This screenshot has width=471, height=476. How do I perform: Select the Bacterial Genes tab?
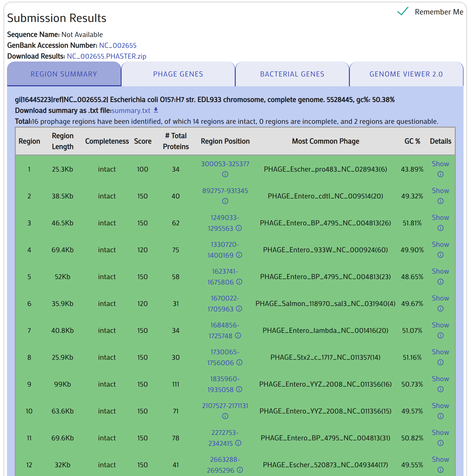(292, 74)
